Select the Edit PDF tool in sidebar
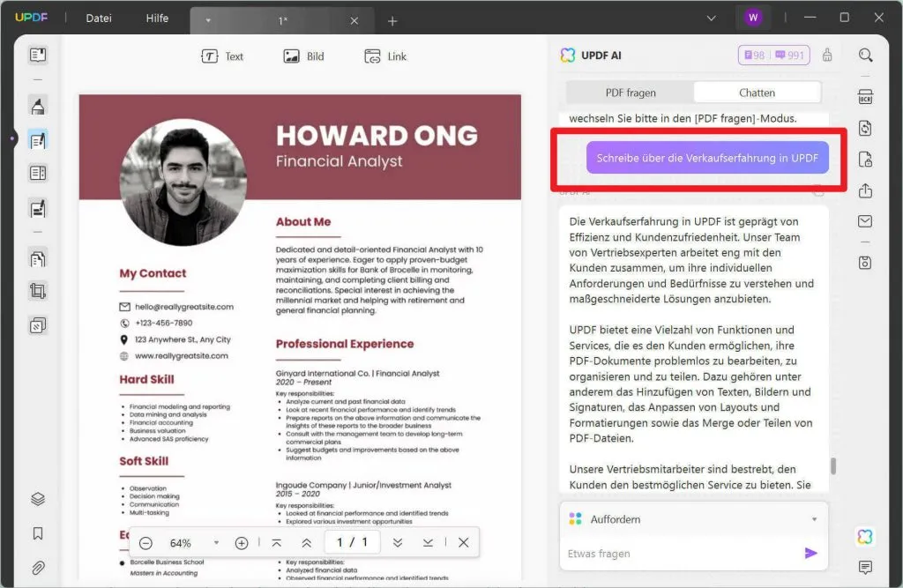Screen dimensions: 903x588 (38, 140)
